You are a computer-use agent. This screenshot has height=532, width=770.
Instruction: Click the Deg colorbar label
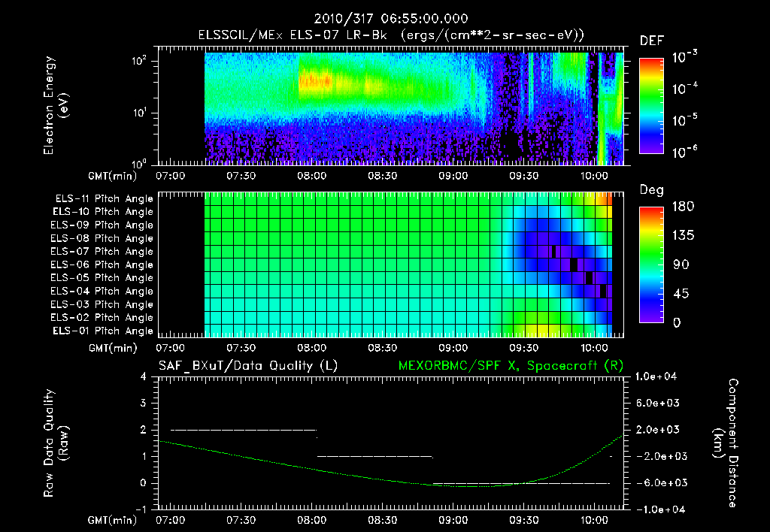[x=652, y=190]
